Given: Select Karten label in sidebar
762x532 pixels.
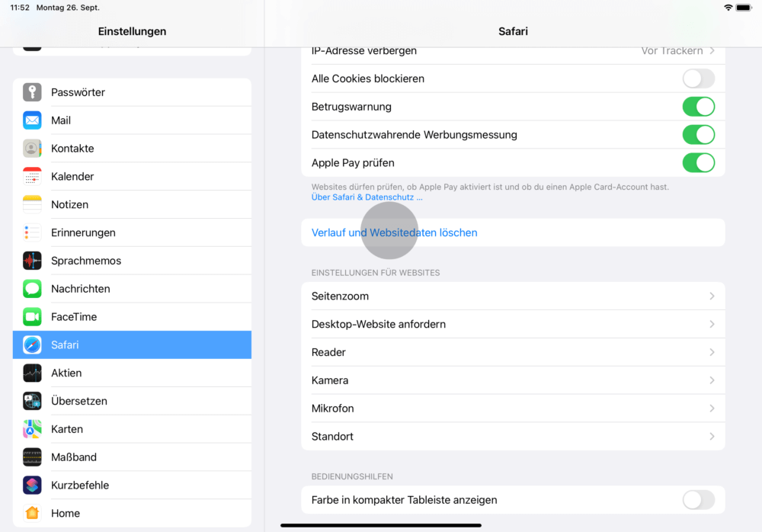Looking at the screenshot, I should [x=67, y=429].
